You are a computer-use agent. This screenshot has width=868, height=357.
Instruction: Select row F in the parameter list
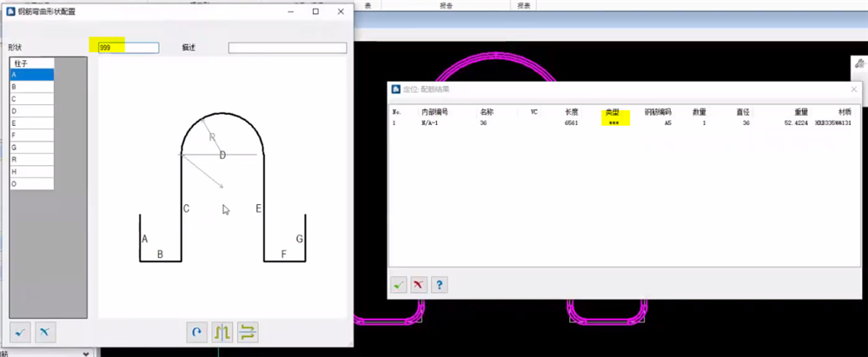coord(32,136)
